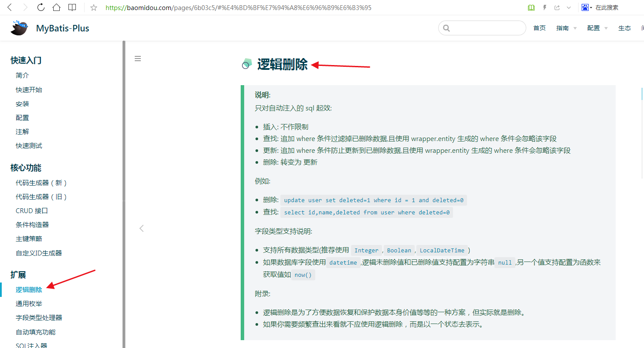Click the update user set deleted=1 code

374,200
